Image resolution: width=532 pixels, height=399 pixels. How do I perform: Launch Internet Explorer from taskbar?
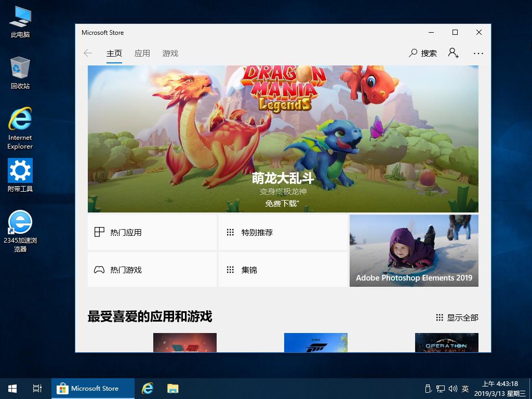click(148, 389)
